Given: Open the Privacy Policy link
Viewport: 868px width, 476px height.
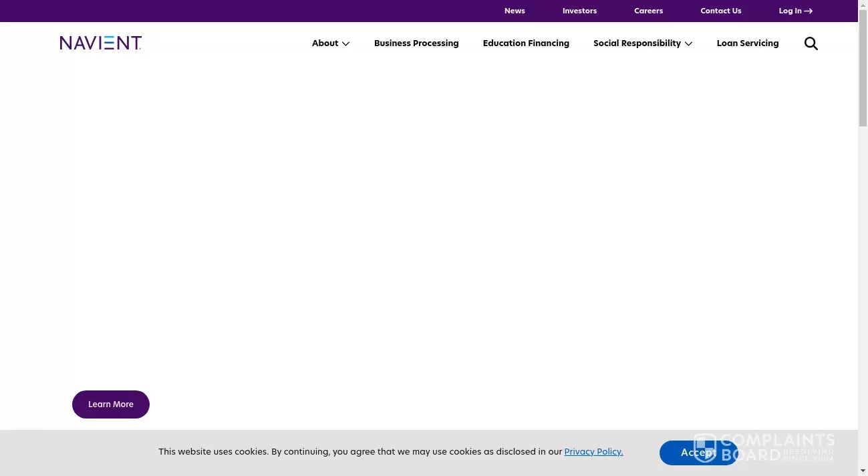Looking at the screenshot, I should 593,451.
